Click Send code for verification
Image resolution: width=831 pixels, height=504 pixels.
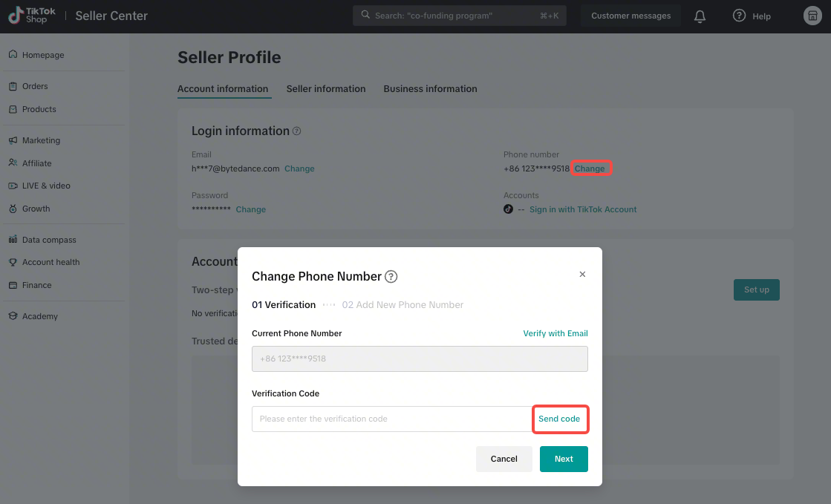tap(559, 419)
